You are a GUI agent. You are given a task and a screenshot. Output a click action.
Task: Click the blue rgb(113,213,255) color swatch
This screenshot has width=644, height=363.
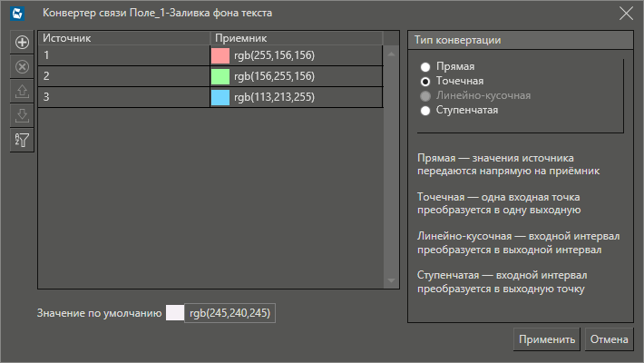pyautogui.click(x=220, y=97)
